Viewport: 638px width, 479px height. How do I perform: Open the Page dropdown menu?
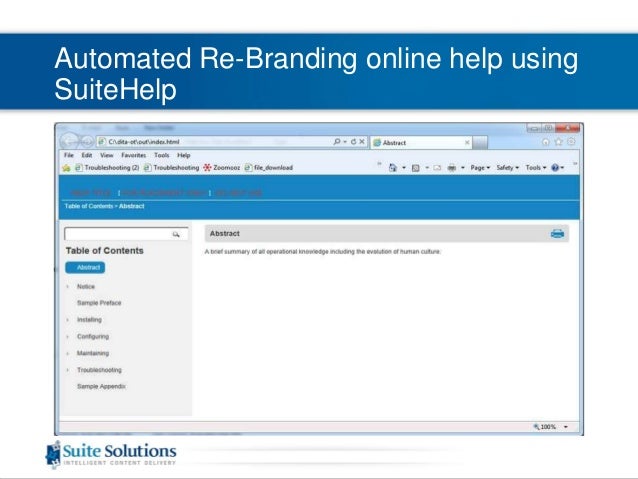click(480, 168)
